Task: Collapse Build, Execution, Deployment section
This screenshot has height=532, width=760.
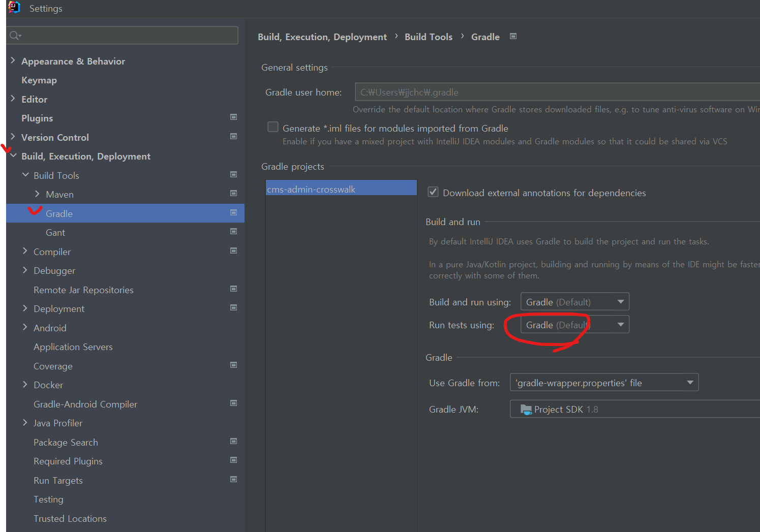Action: 13,155
